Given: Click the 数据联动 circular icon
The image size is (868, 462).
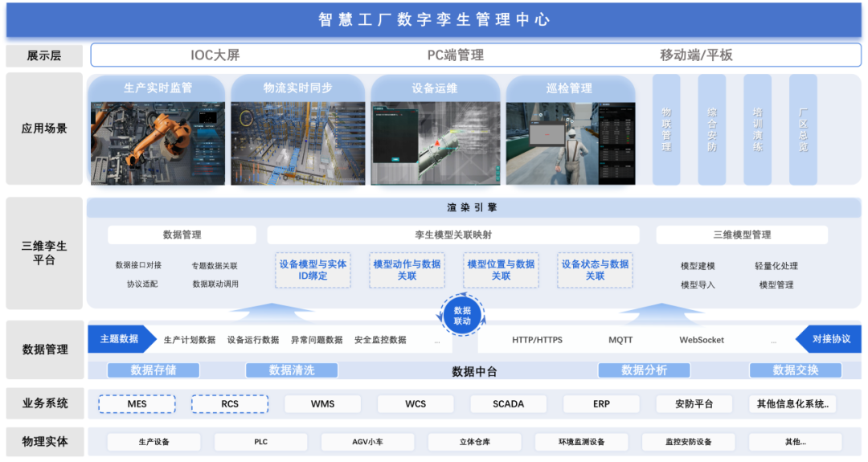Looking at the screenshot, I should pos(461,316).
